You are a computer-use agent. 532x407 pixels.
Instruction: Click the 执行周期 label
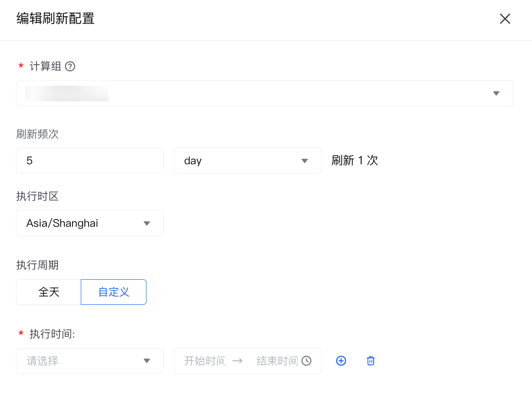37,265
